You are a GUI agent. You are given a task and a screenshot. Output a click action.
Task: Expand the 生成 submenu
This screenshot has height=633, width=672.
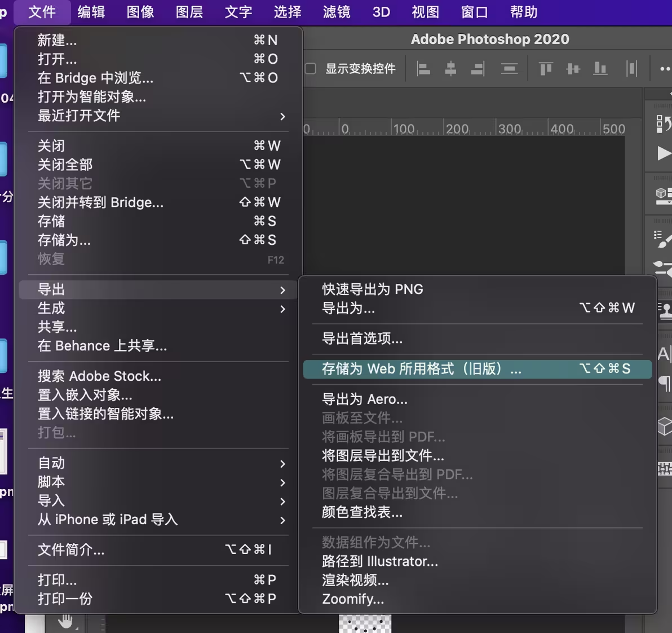click(158, 309)
